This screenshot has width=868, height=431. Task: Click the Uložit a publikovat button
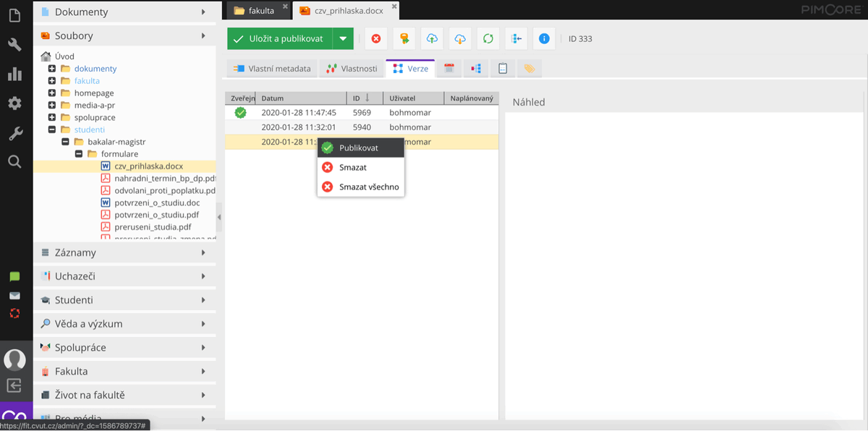(x=280, y=39)
